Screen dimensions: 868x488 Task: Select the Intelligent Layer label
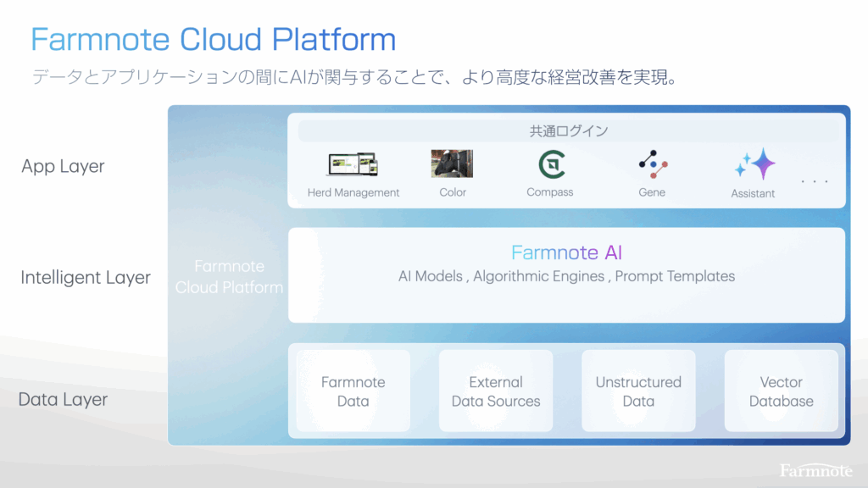tap(86, 277)
